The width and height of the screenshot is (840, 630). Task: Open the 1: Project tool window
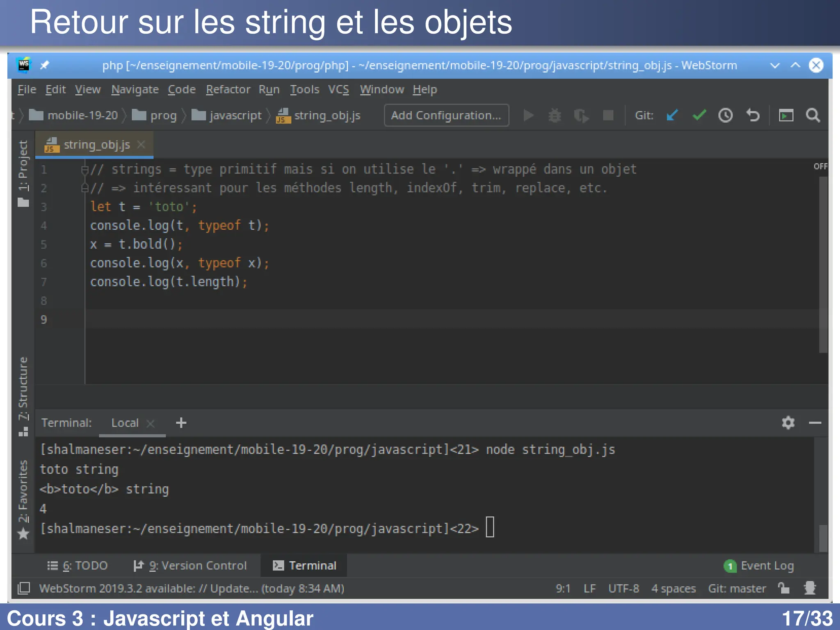click(x=23, y=173)
